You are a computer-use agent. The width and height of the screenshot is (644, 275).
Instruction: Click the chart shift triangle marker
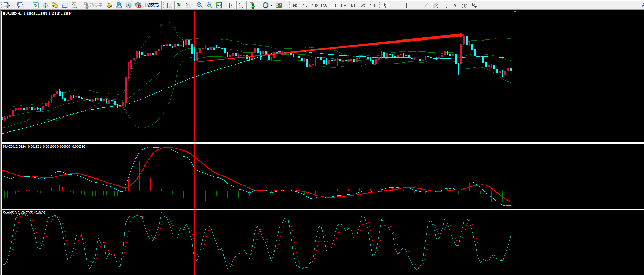pyautogui.click(x=515, y=12)
